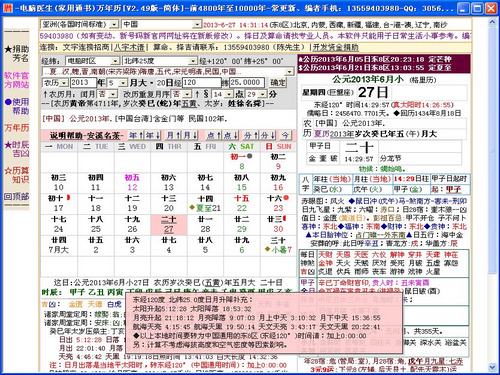The image size is (500, 375).
Task: Select calendar day 30 (廿三)
Action: (x=278, y=225)
